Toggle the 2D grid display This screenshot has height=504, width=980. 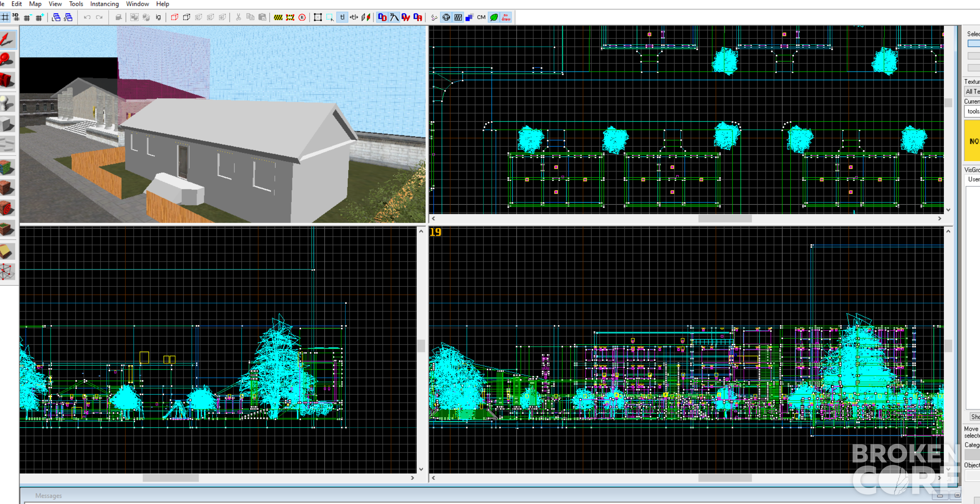(5, 17)
